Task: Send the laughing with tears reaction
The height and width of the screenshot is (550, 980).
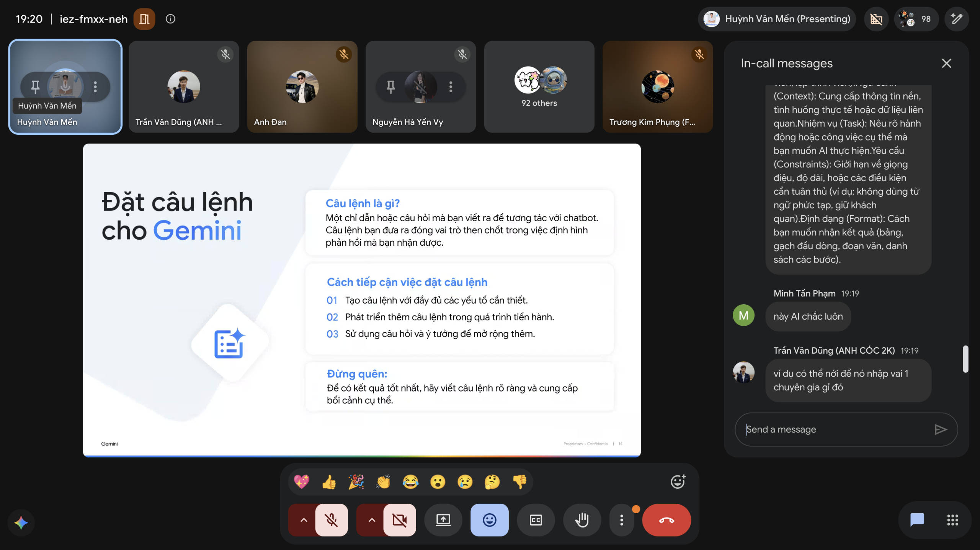Action: pyautogui.click(x=410, y=481)
